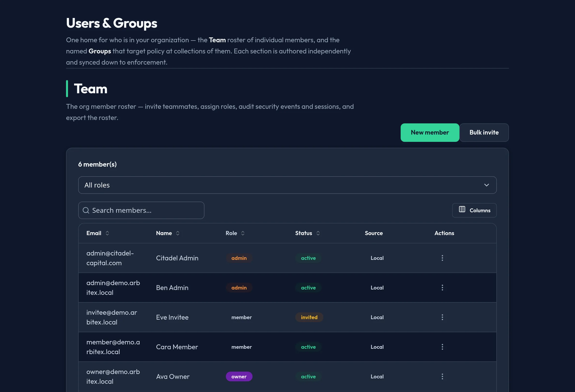Click the Name column header
The height and width of the screenshot is (392, 575).
point(164,233)
